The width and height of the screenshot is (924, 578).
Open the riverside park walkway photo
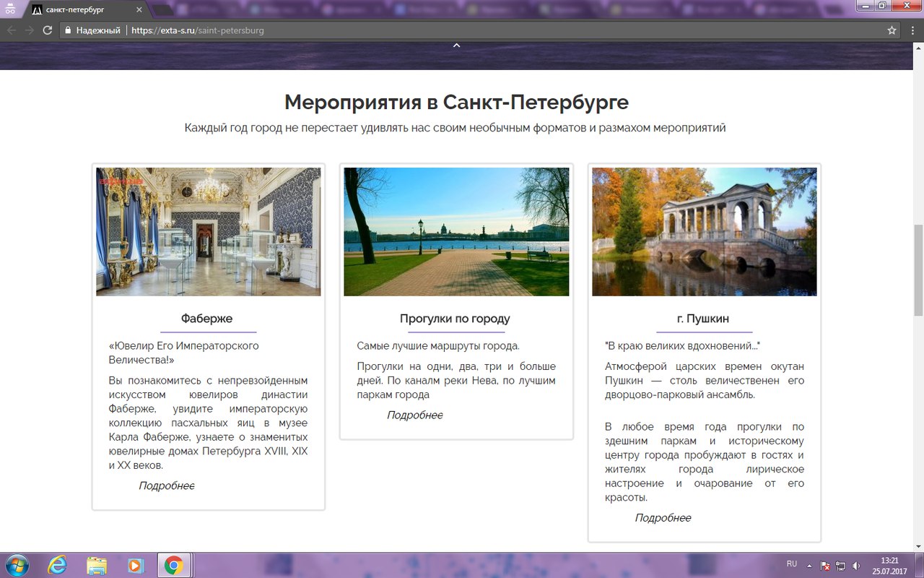point(456,232)
